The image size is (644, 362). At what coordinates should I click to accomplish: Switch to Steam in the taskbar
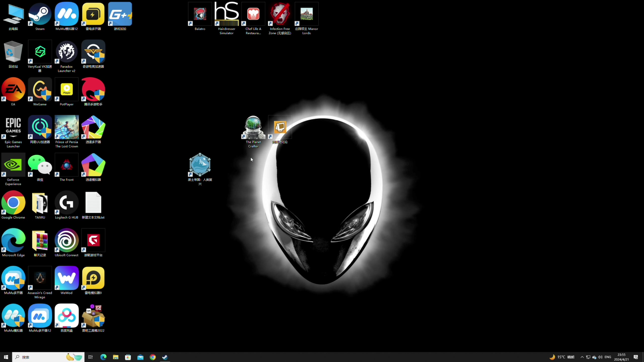pyautogui.click(x=165, y=357)
